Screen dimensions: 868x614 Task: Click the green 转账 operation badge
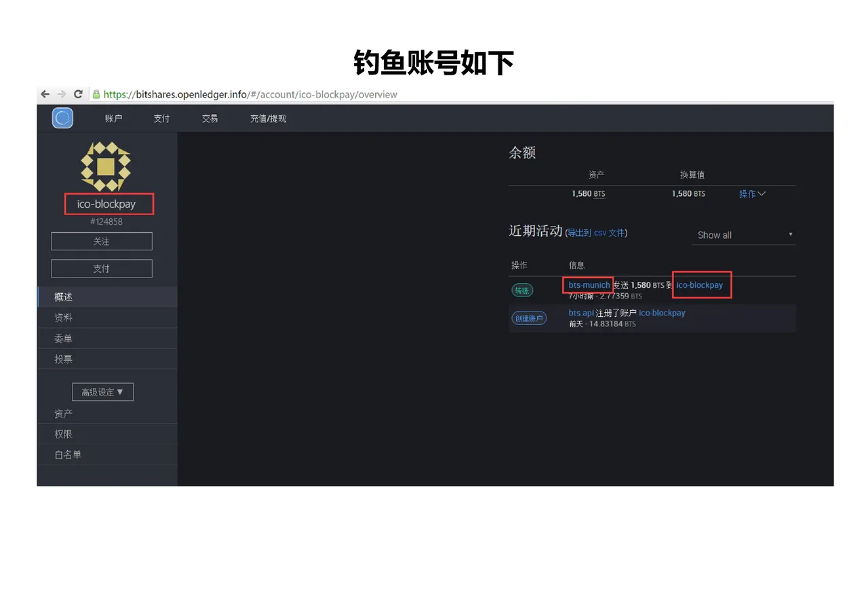[x=522, y=290]
